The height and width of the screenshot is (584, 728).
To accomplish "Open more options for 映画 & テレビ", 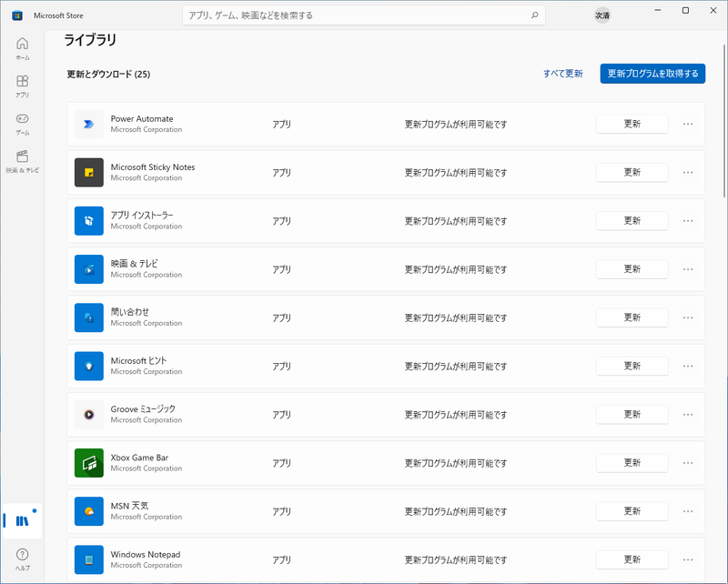I will [x=688, y=269].
